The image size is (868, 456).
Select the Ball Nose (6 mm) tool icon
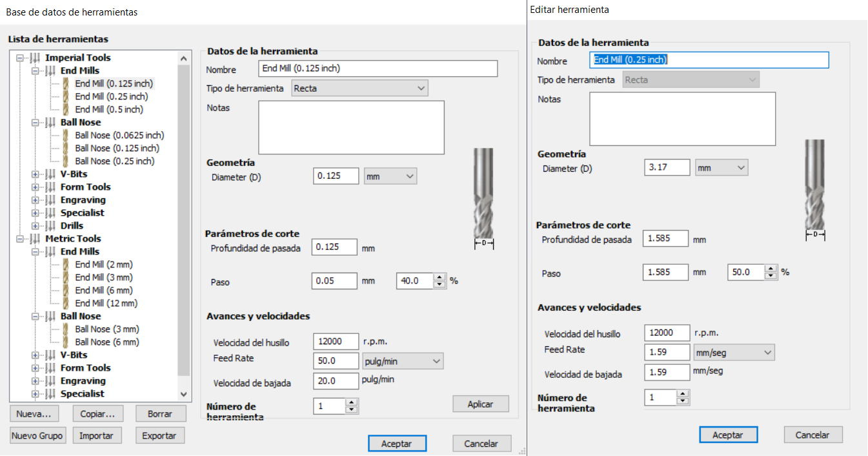click(x=66, y=342)
